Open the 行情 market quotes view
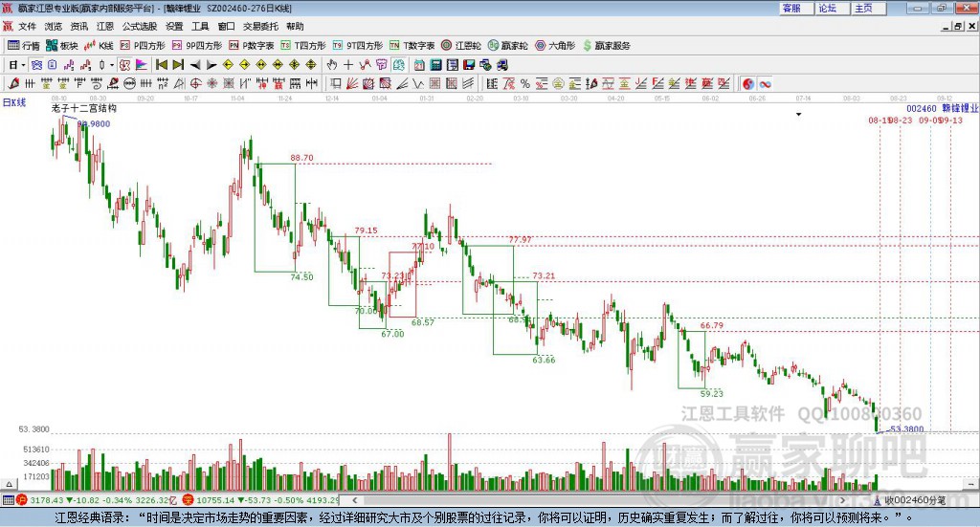 (23, 46)
